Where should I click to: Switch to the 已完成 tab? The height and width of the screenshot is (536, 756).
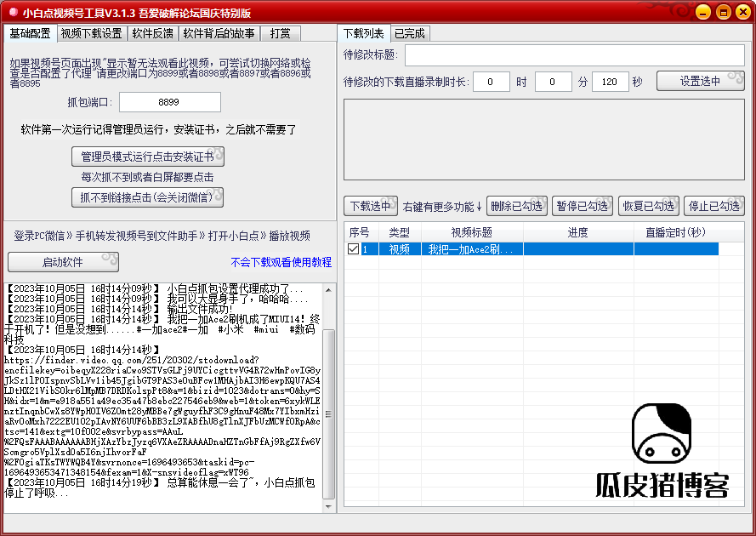[410, 33]
